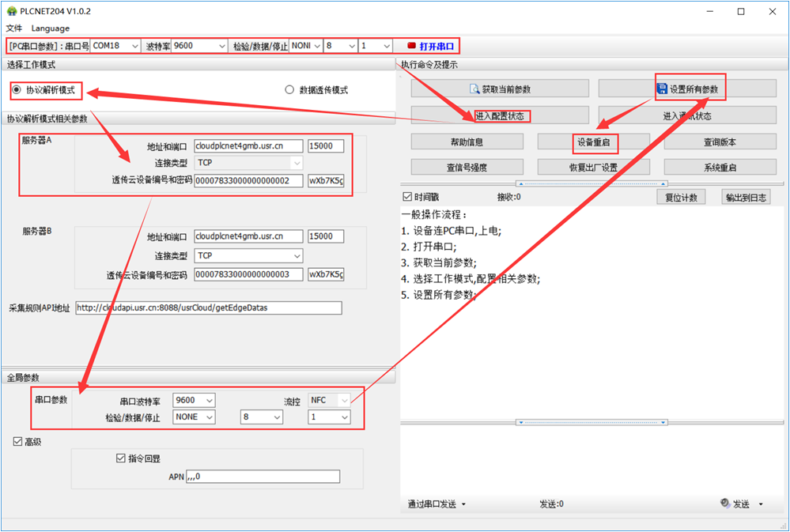Select the 数据透传模式 radio button
This screenshot has width=790, height=532.
tap(289, 90)
